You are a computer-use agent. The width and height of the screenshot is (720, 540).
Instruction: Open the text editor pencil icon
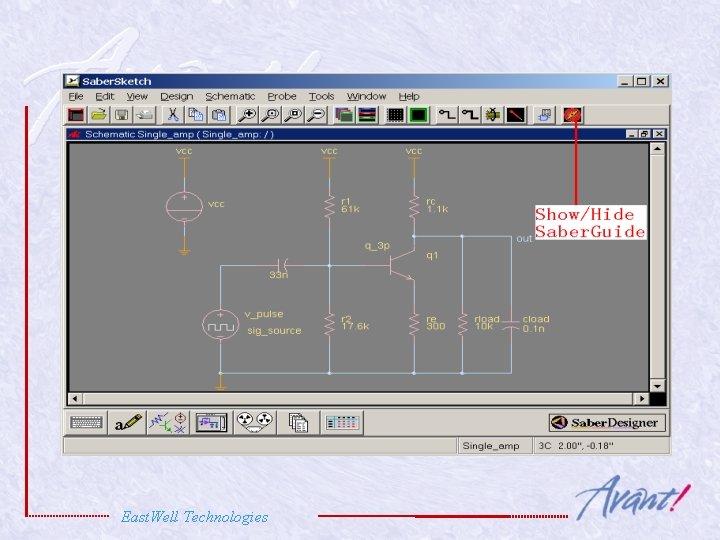128,422
